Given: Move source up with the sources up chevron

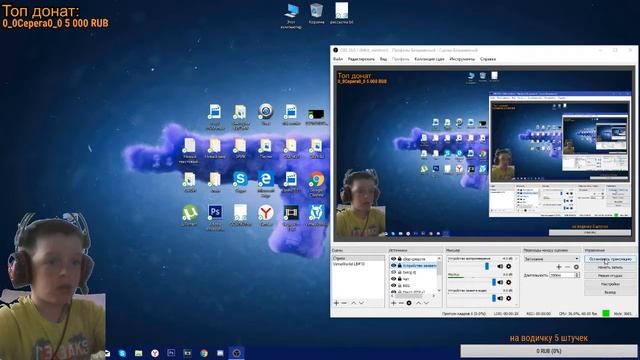Looking at the screenshot, I should tap(418, 303).
